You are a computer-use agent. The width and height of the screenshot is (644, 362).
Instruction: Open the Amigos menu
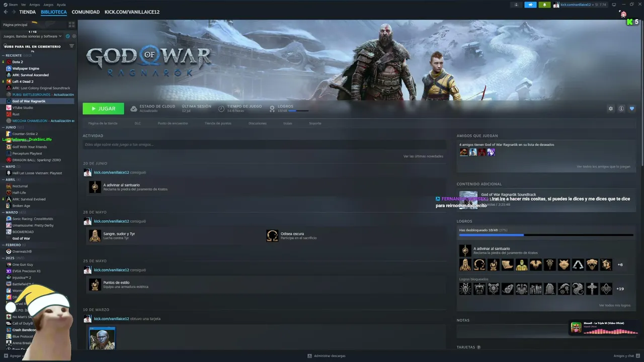point(35,5)
